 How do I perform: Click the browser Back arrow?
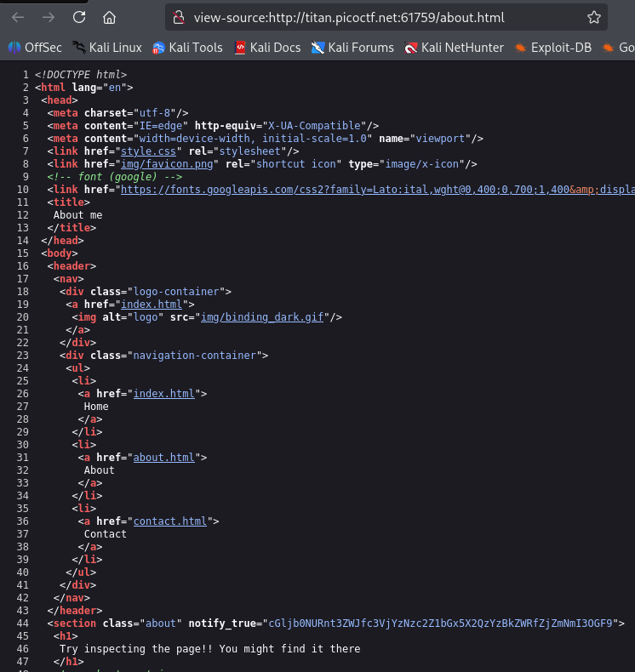click(x=18, y=18)
